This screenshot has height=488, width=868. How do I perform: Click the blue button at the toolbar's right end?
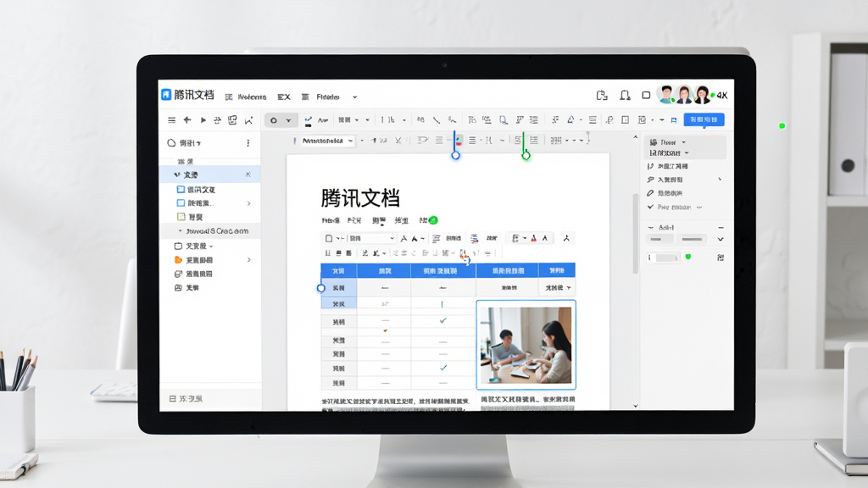pyautogui.click(x=704, y=119)
